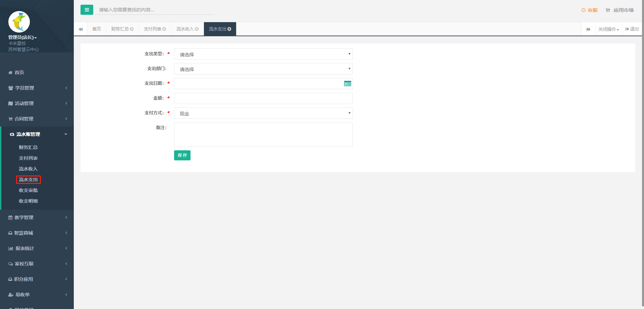Click the chat icon beside 家校互联
The image size is (644, 309).
coord(10,264)
